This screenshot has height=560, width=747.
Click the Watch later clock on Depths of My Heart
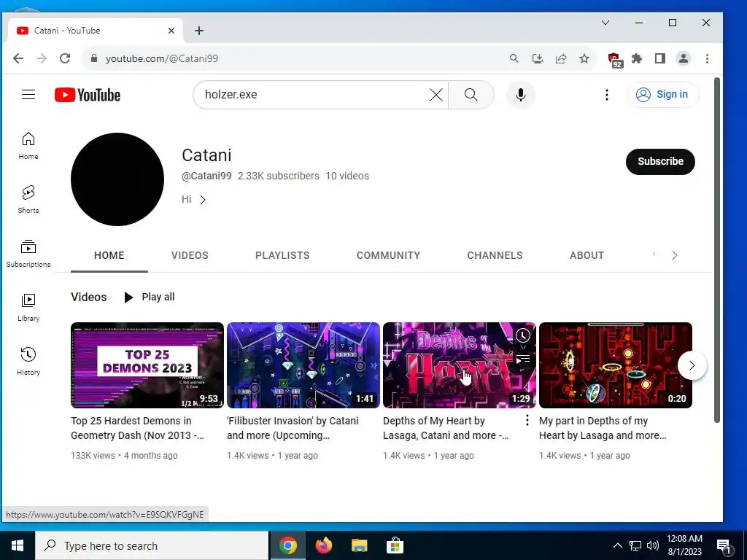[x=522, y=335]
